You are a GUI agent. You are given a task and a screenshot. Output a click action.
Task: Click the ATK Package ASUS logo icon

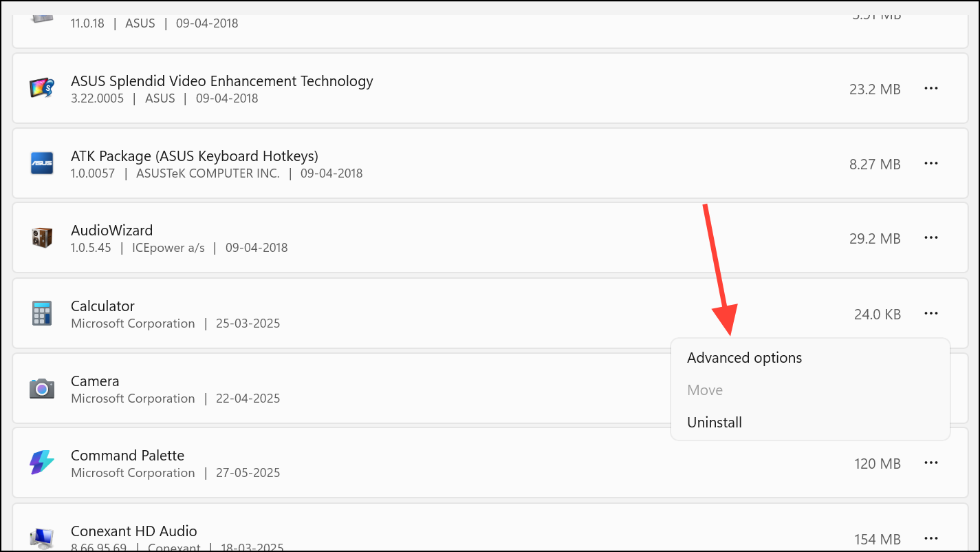[x=41, y=163]
